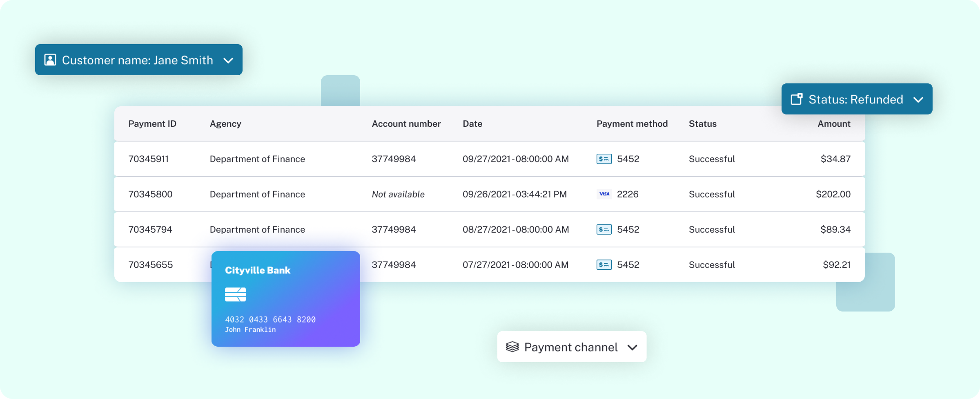Click the Payment method column header
This screenshot has height=399, width=980.
point(632,123)
